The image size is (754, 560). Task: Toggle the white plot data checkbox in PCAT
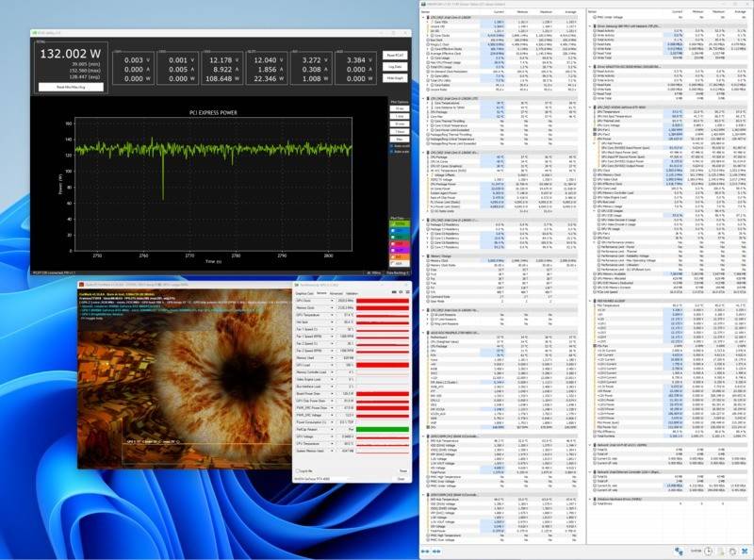point(393,264)
